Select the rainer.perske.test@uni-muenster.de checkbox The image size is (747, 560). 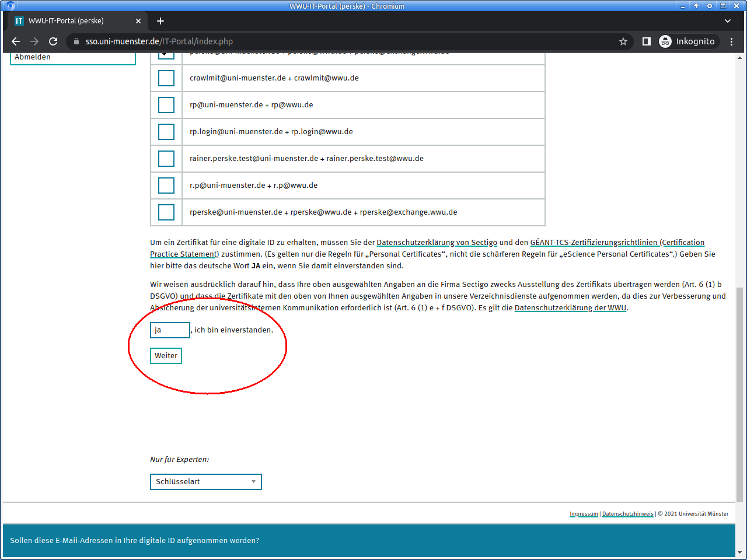pos(166,159)
